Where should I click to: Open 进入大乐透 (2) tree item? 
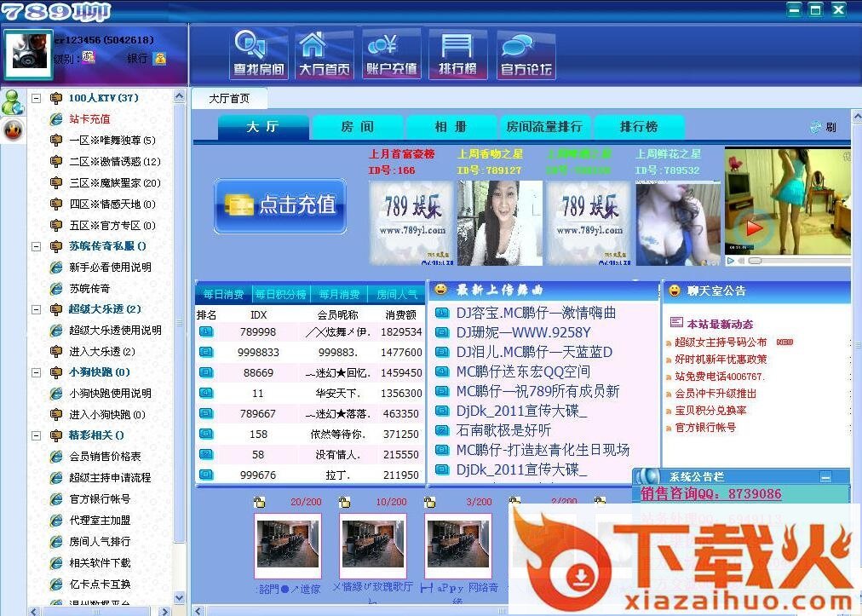pos(102,351)
